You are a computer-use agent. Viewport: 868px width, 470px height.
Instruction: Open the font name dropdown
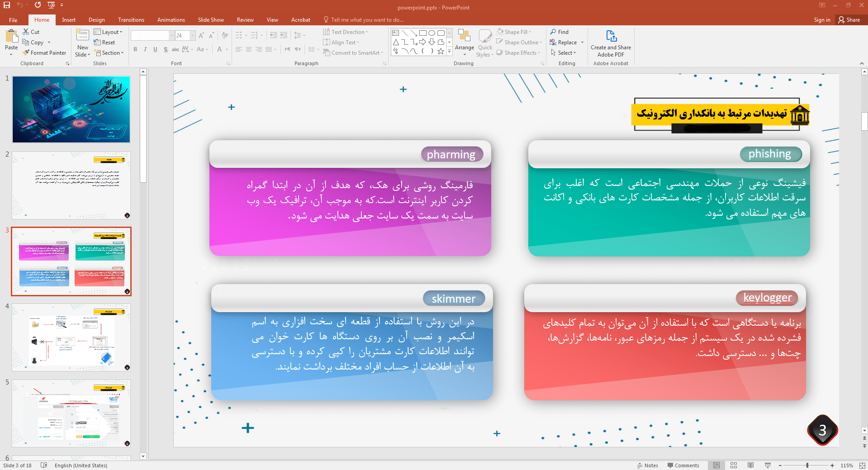[x=171, y=35]
